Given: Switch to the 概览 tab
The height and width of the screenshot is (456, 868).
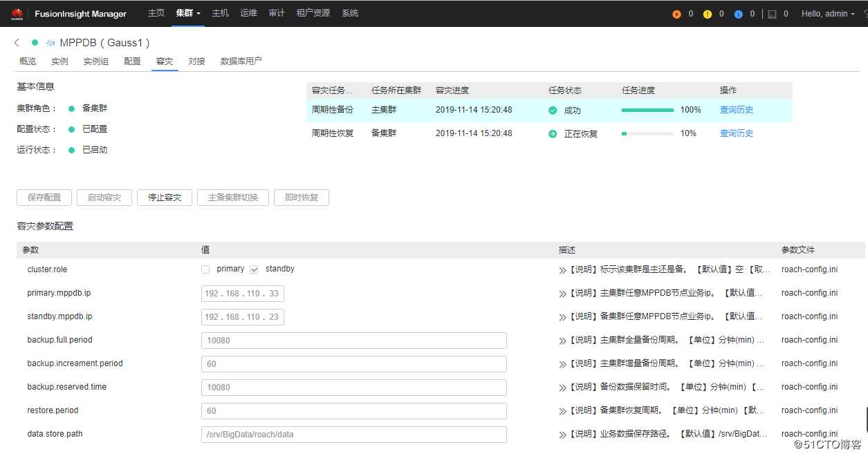Looking at the screenshot, I should click(x=27, y=61).
